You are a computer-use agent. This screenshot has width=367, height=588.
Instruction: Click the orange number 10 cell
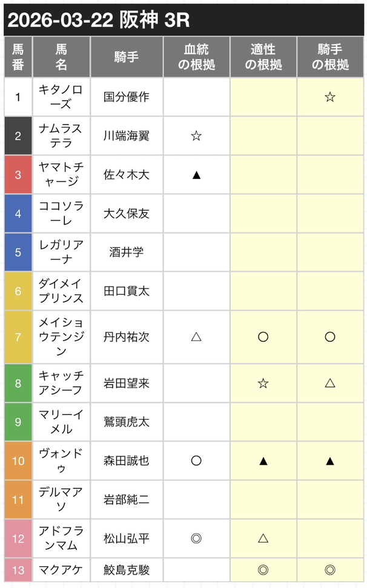(x=18, y=460)
